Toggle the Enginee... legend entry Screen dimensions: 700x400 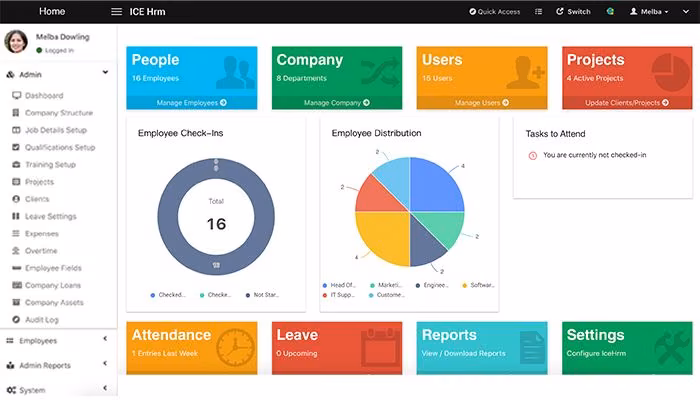pyautogui.click(x=432, y=285)
